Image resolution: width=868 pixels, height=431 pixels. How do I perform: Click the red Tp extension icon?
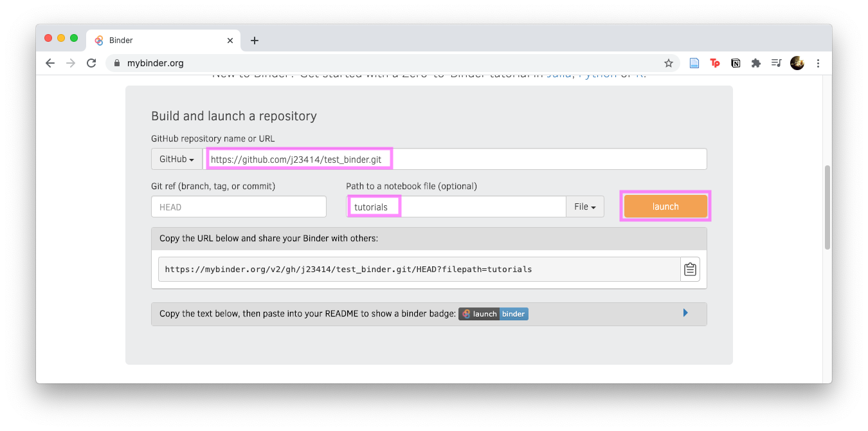coord(715,63)
